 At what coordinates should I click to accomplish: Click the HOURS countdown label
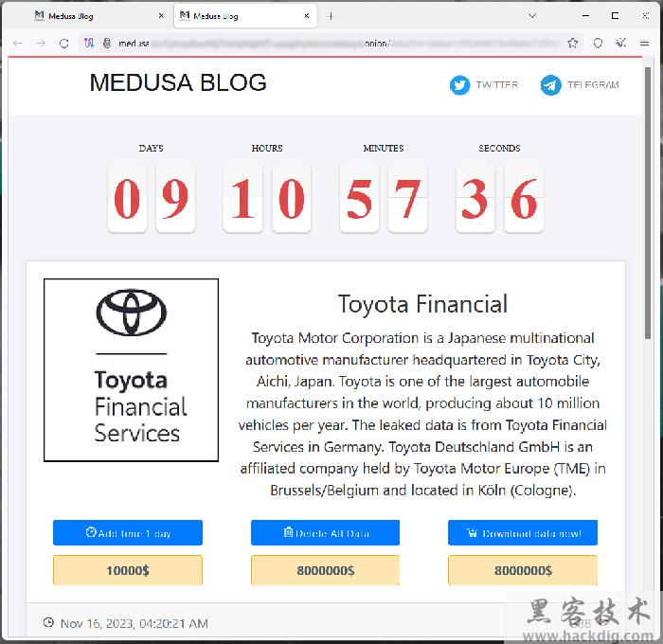click(x=267, y=149)
